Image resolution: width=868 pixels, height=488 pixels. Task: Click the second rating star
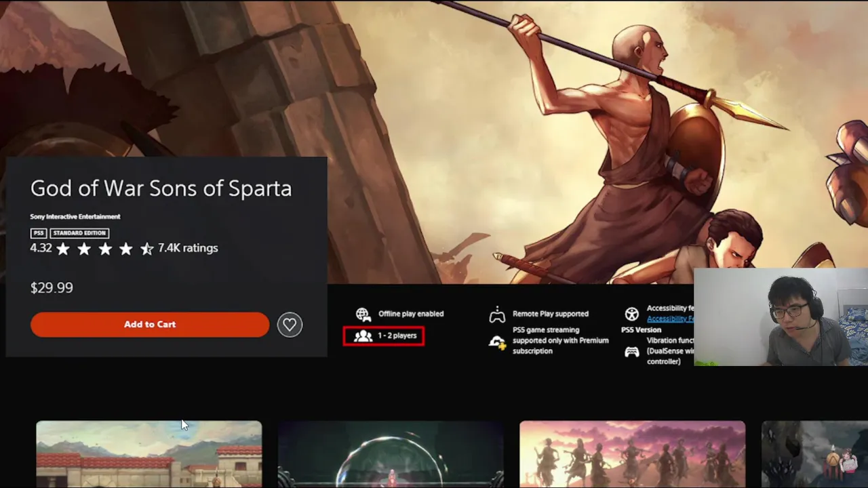coord(84,249)
